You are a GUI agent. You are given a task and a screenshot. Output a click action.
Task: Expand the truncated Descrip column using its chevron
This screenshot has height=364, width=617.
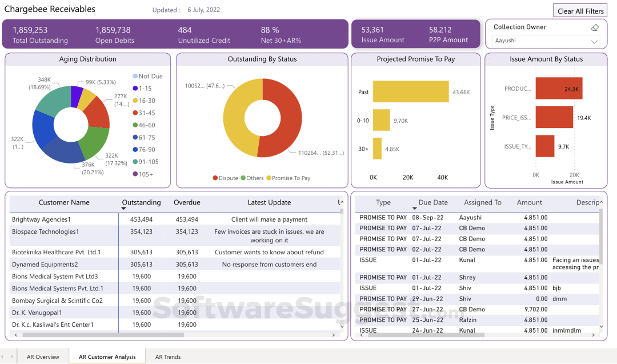601,202
